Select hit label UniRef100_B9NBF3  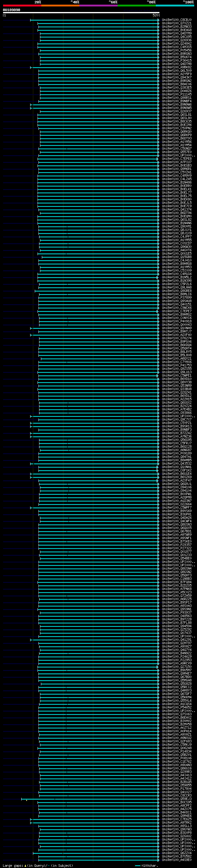pos(177,430)
